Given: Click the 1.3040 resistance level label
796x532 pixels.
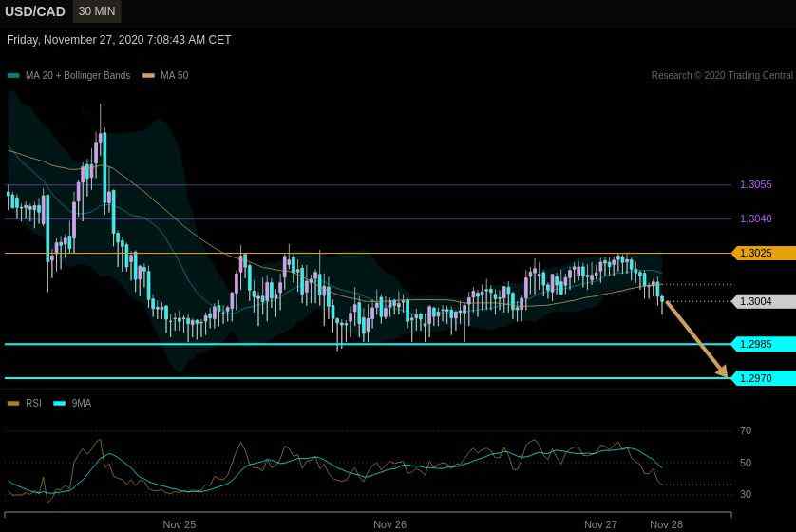Looking at the screenshot, I should [755, 218].
